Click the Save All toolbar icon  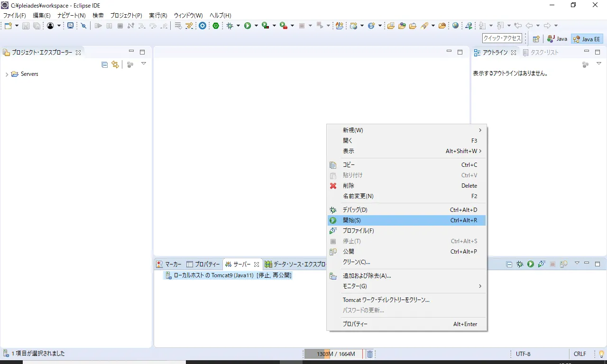37,26
